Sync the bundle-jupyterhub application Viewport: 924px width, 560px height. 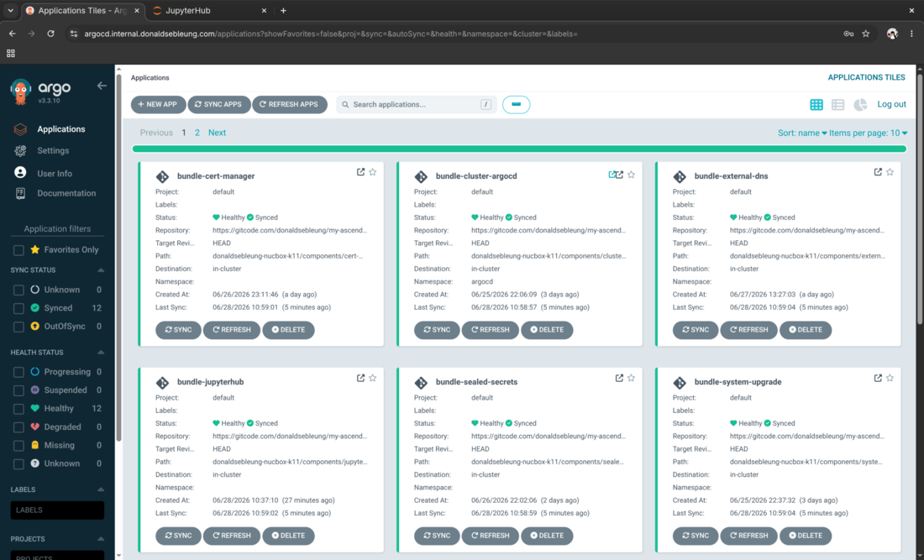pos(178,536)
